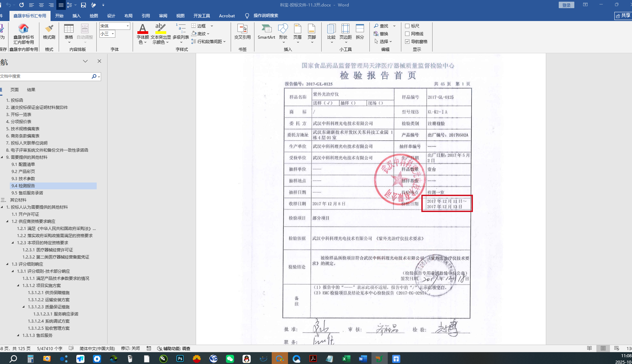This screenshot has height=364, width=632.
Task: Click the justify alignment icon in title bar
Action: point(61,5)
